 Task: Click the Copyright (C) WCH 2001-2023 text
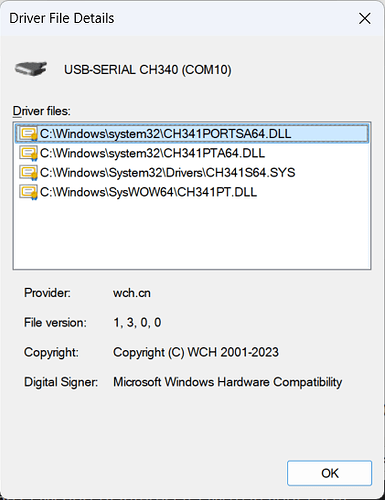click(196, 352)
